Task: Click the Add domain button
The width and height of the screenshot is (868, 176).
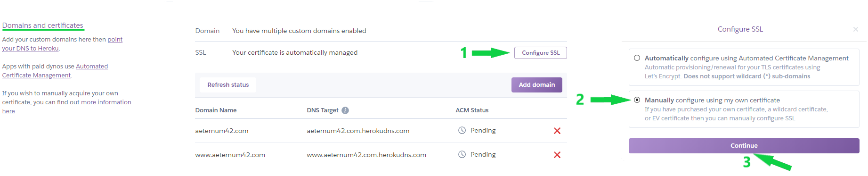Action: coord(536,85)
